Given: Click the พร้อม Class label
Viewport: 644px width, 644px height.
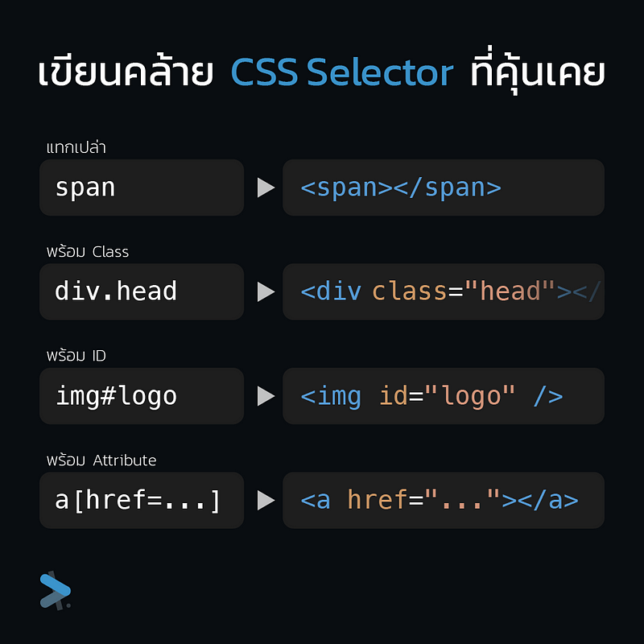Looking at the screenshot, I should click(88, 251).
